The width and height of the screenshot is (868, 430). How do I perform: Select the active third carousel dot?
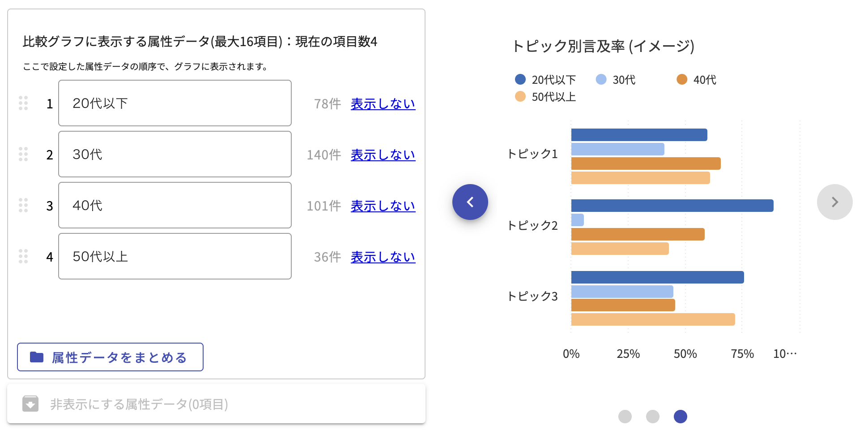(680, 417)
